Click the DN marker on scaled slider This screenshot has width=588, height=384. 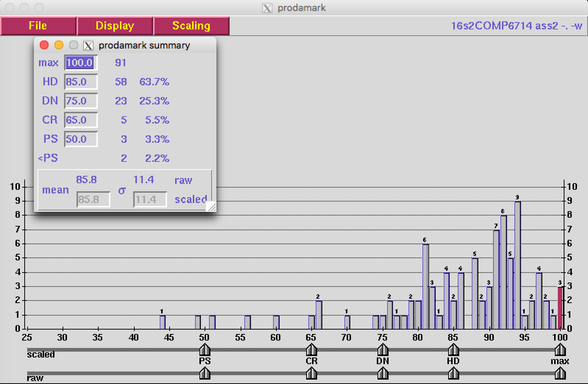click(383, 349)
